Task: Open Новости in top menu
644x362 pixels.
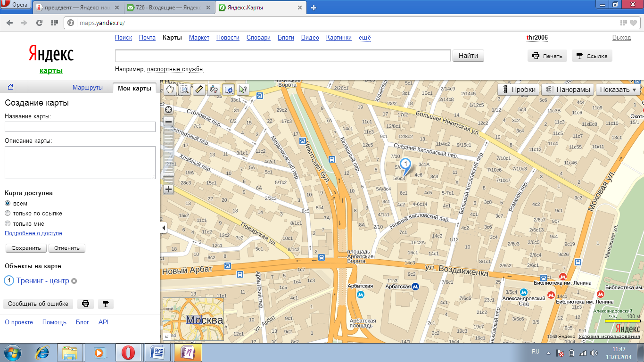Action: [228, 38]
